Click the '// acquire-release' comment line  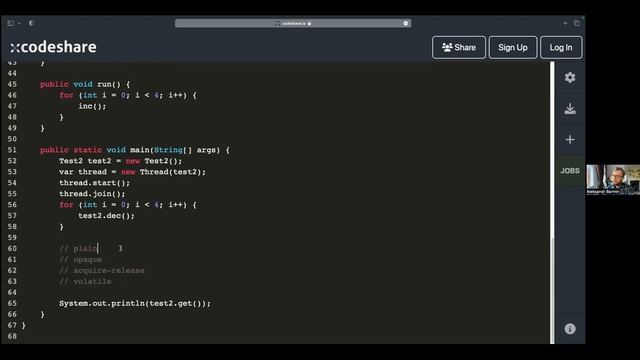[102, 270]
